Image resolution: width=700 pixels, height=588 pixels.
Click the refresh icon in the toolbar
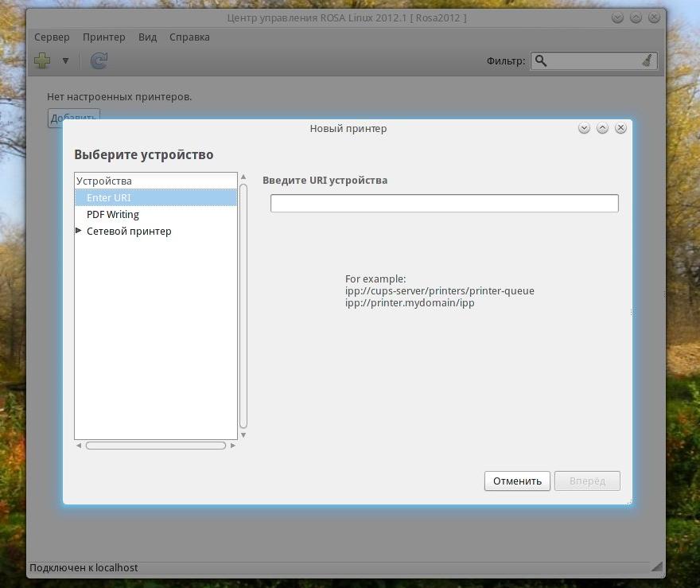pos(99,60)
